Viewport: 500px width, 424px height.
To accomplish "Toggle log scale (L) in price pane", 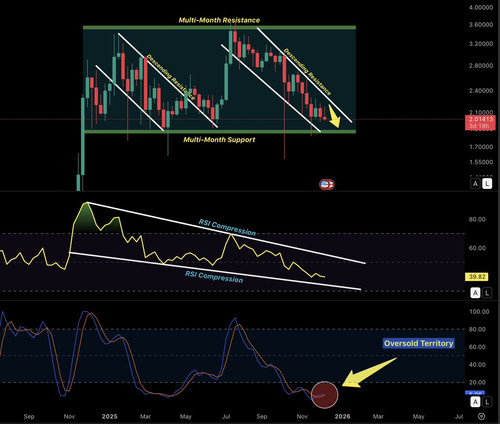I will click(x=487, y=183).
